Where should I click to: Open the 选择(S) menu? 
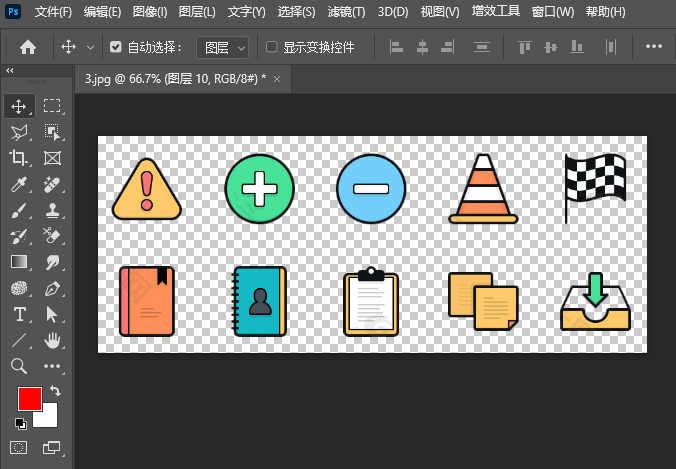[296, 12]
